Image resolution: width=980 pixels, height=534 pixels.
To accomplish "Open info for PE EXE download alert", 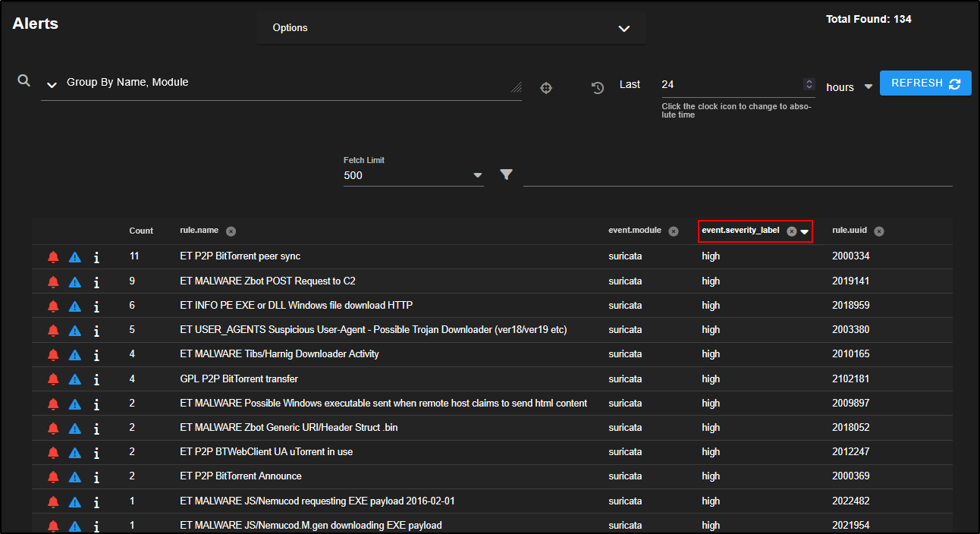I will point(96,306).
